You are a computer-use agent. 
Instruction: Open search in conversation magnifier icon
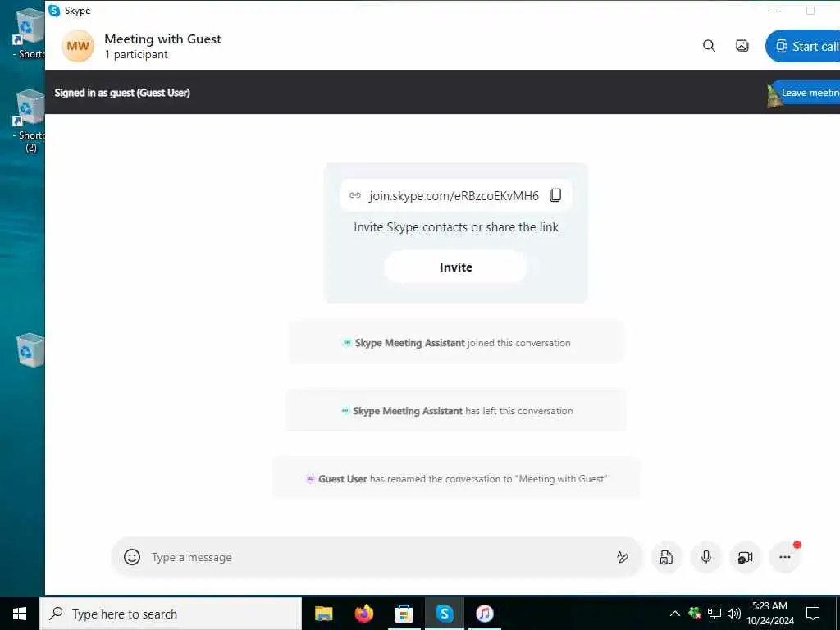click(709, 46)
